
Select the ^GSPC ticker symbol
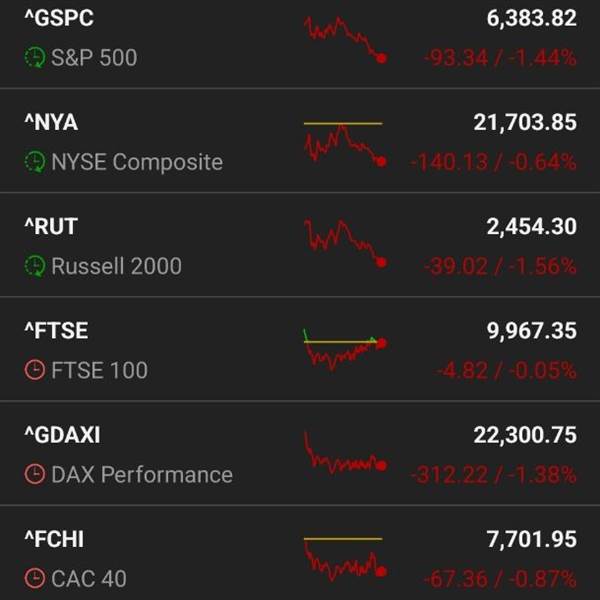[x=59, y=18]
